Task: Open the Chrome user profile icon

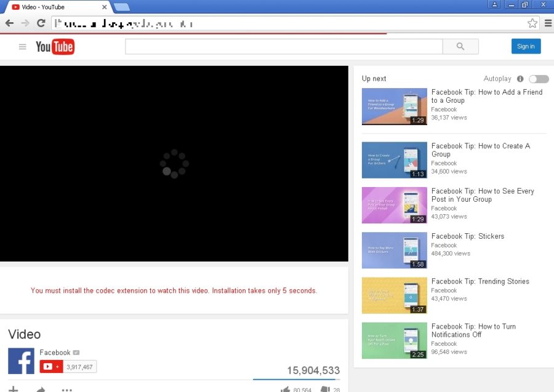Action: [495, 4]
